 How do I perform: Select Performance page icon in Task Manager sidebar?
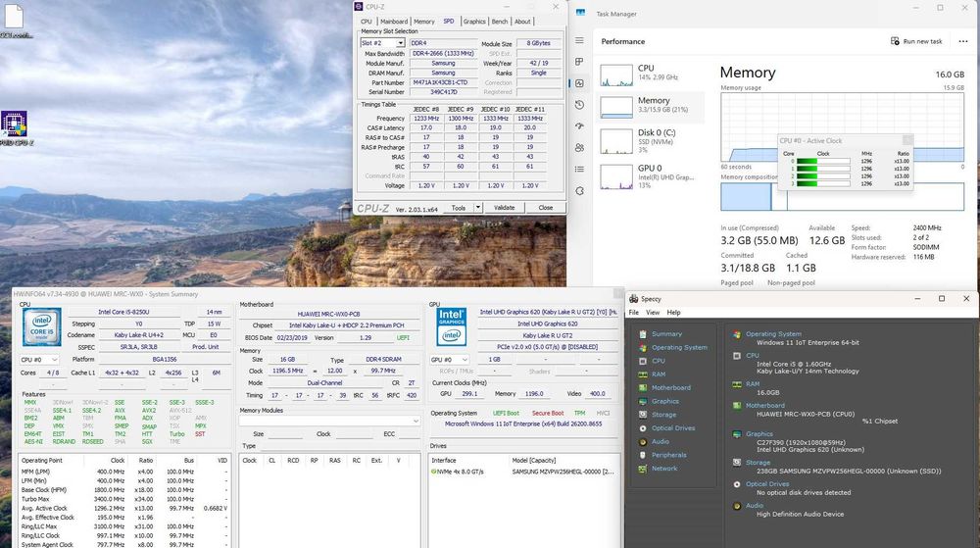(579, 83)
